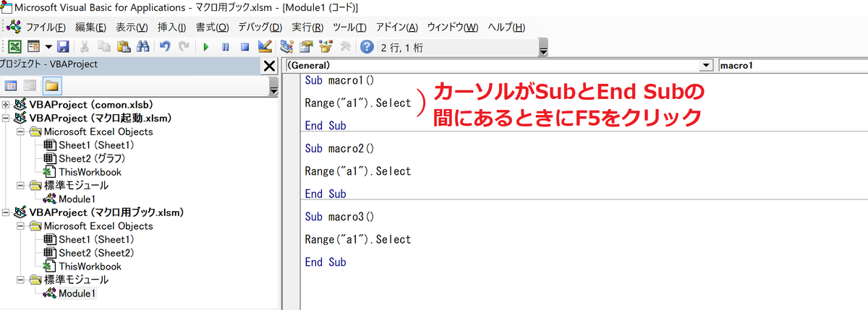Image resolution: width=868 pixels, height=310 pixels.
Task: Open the Properties Window icon
Action: (306, 48)
